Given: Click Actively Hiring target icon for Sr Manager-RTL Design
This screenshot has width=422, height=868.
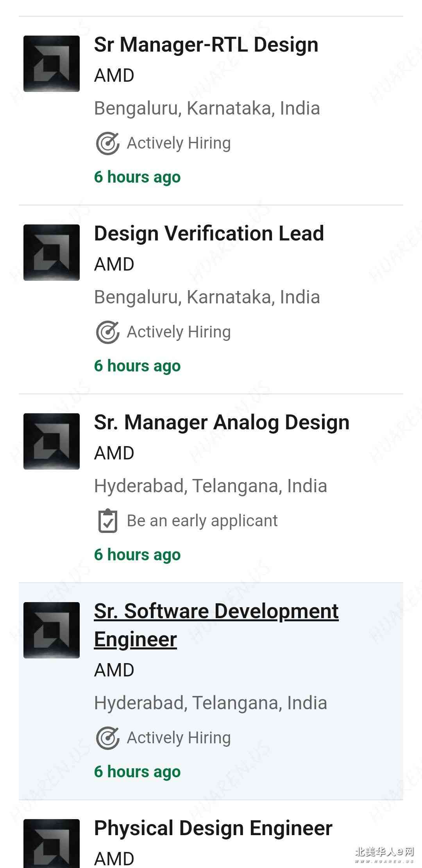Looking at the screenshot, I should pos(107,143).
